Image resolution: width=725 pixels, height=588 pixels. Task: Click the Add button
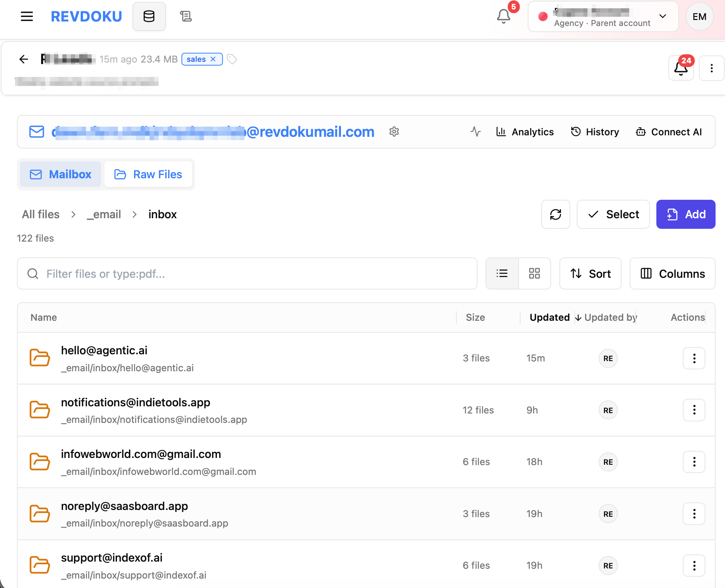686,214
